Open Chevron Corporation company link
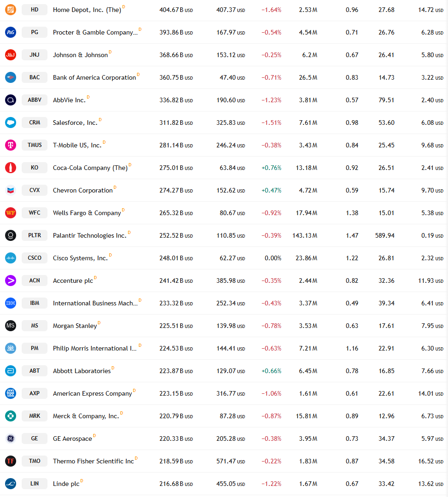Image resolution: width=448 pixels, height=497 pixels. point(83,190)
